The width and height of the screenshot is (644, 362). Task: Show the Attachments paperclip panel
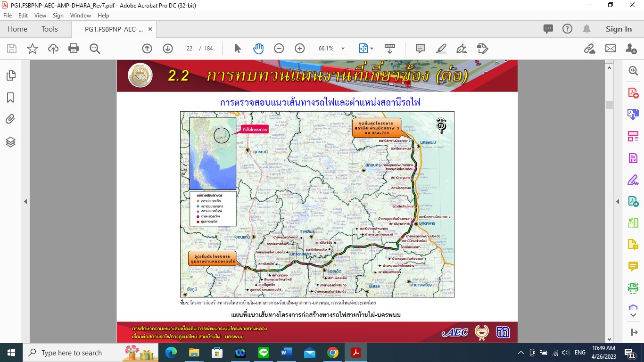pos(10,119)
